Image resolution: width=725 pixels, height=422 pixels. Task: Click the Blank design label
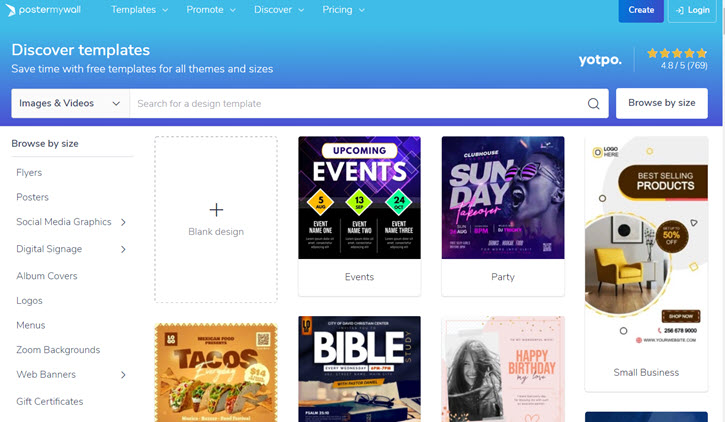pos(216,232)
